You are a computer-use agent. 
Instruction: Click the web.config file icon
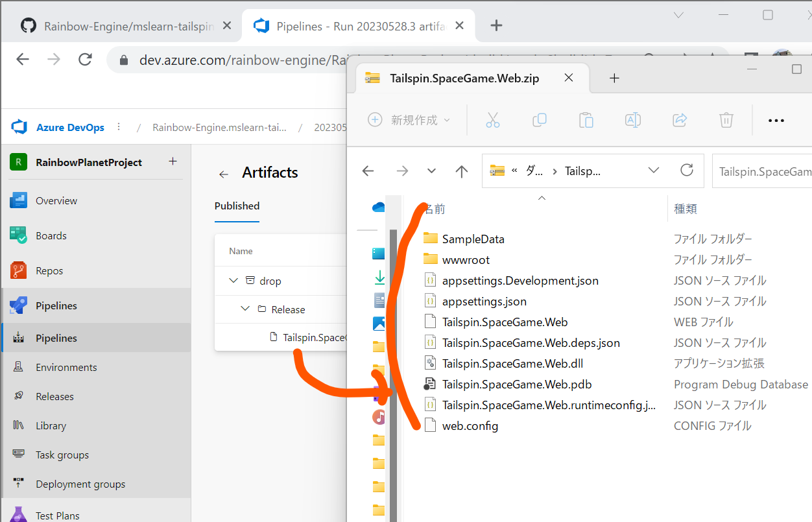[430, 425]
